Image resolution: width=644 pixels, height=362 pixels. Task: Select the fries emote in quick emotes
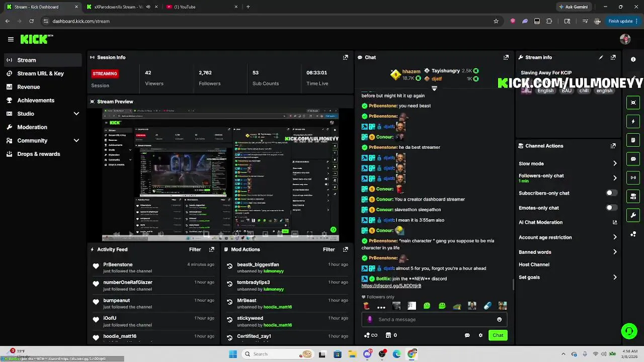pos(366,306)
